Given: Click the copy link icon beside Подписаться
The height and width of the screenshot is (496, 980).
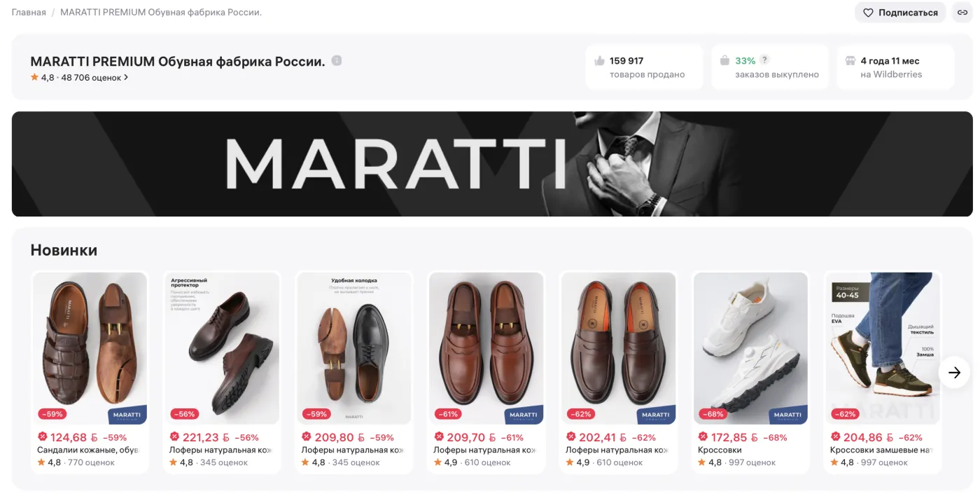Looking at the screenshot, I should tap(962, 13).
